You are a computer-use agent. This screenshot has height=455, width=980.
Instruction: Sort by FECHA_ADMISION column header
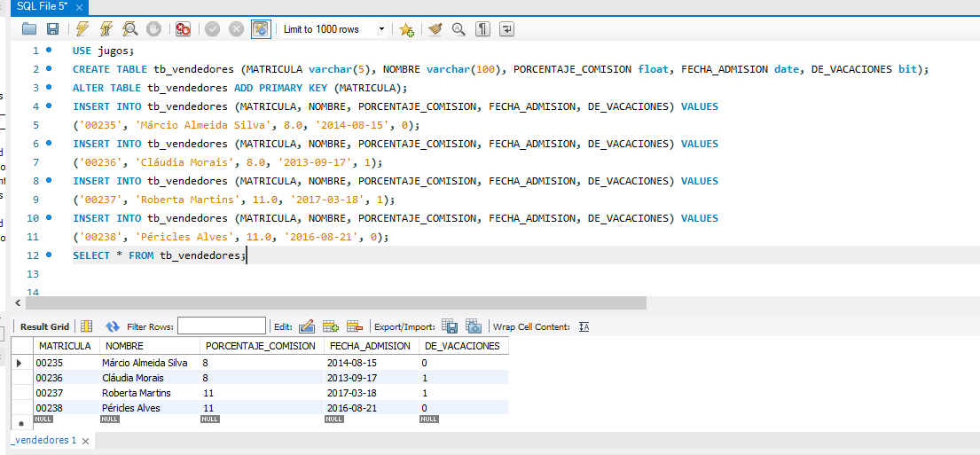coord(371,346)
